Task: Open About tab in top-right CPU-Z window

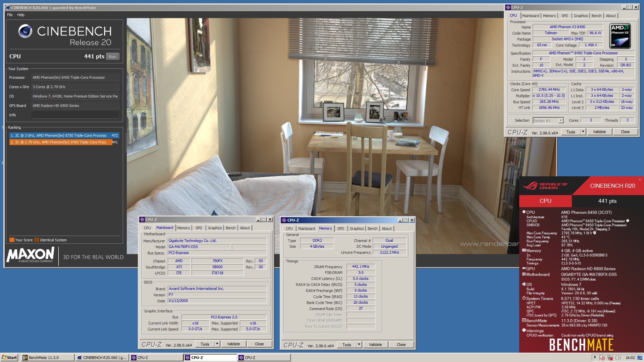Action: click(611, 16)
